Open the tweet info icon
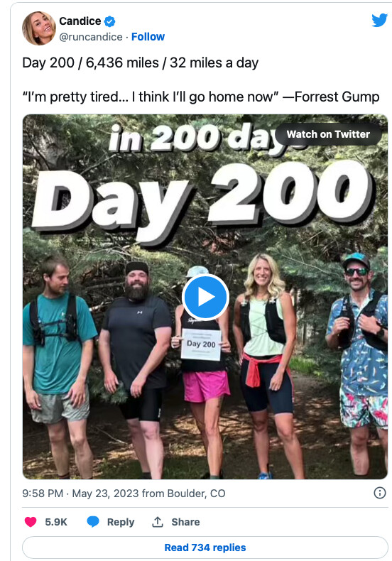Screen dimensions: 392x561 pyautogui.click(x=379, y=493)
